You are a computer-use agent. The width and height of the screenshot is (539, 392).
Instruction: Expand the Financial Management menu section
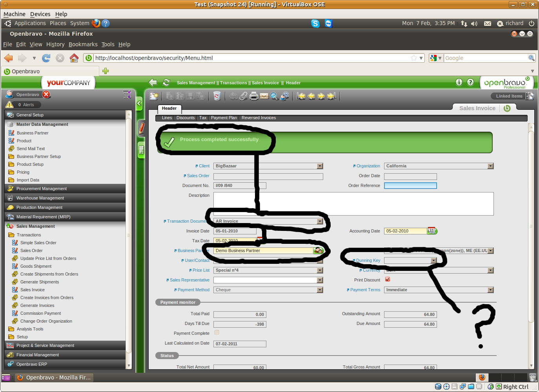(x=65, y=355)
